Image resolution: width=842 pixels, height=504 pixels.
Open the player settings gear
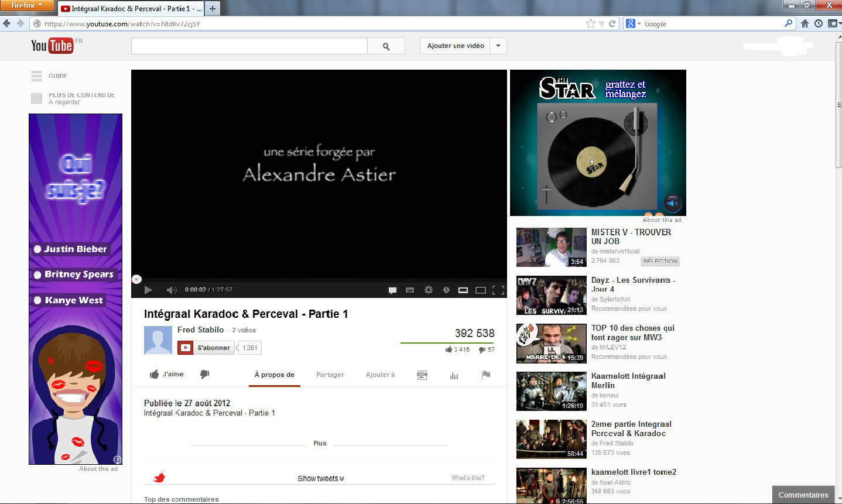click(429, 290)
